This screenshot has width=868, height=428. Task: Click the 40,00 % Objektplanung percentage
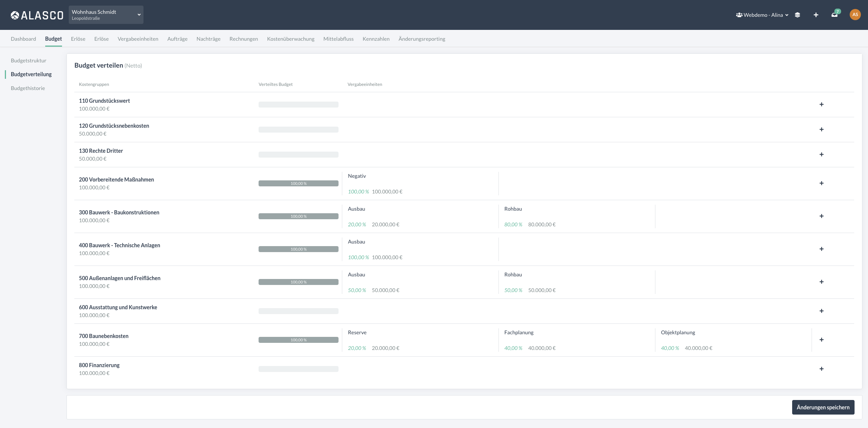pos(670,348)
